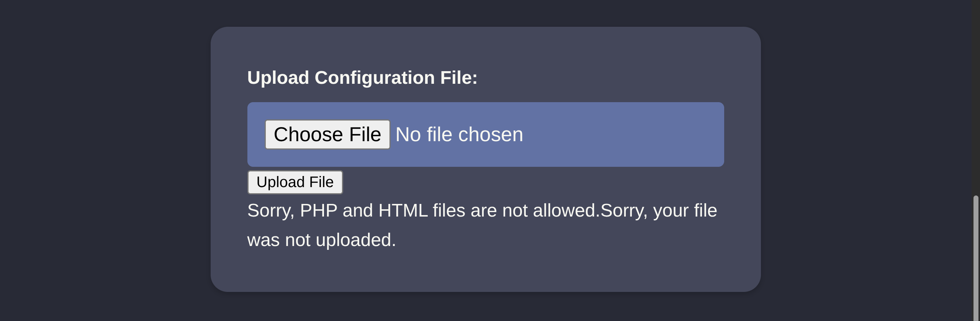Viewport: 980px width, 321px height.
Task: Click the word "HTML" in the error message
Action: tap(403, 210)
